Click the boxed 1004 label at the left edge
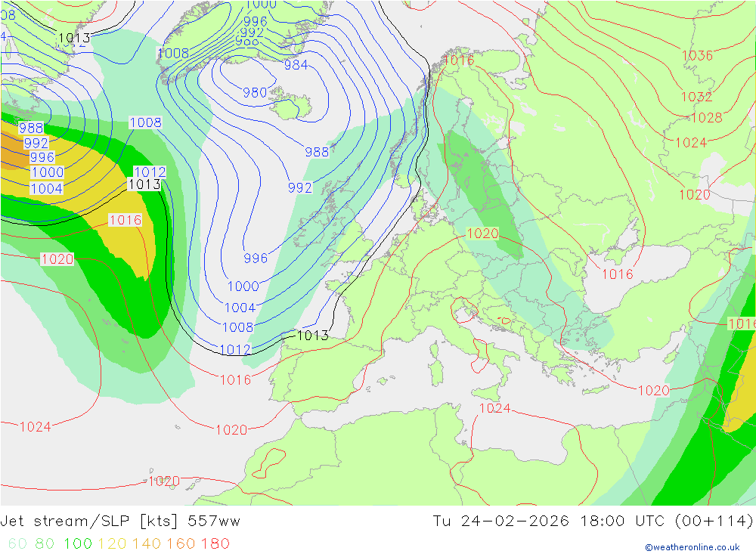The width and height of the screenshot is (756, 554). click(47, 188)
